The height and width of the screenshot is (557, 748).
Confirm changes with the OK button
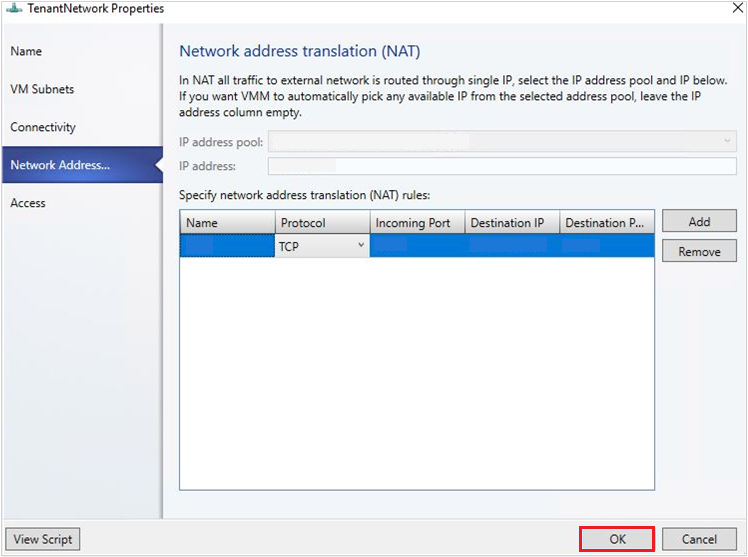click(x=617, y=539)
